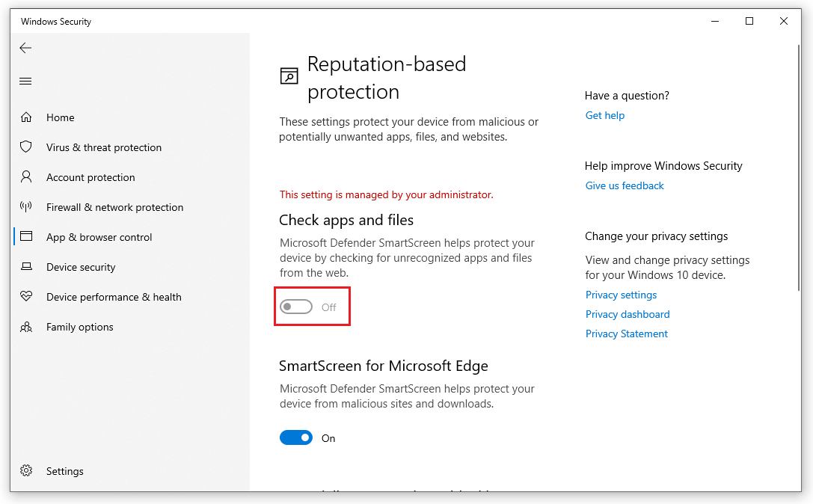Click the Account protection person icon

pos(25,177)
